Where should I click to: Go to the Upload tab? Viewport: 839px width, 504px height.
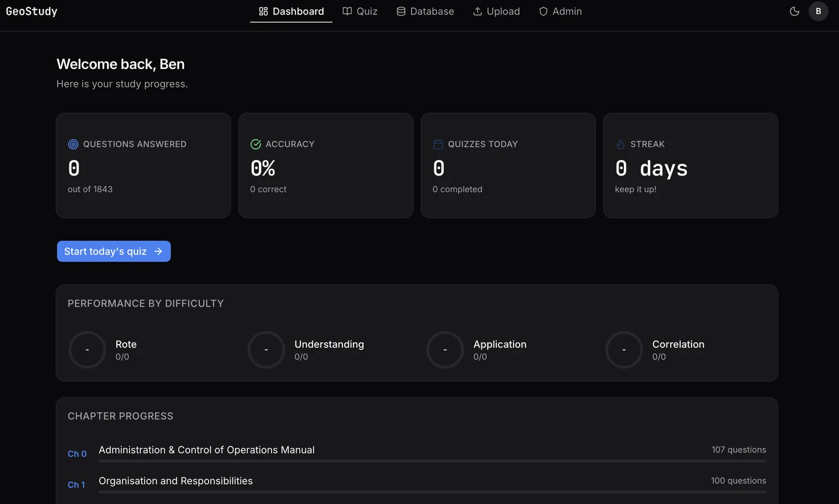click(496, 11)
